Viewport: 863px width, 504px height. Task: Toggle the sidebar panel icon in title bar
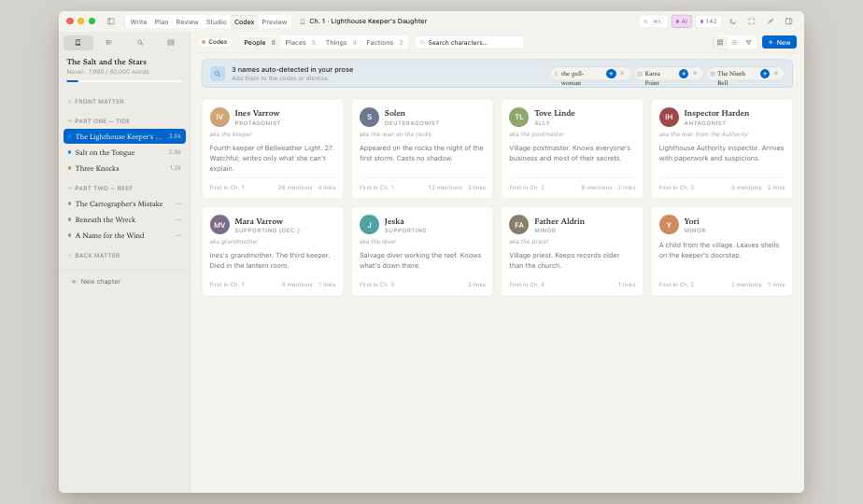tap(111, 21)
